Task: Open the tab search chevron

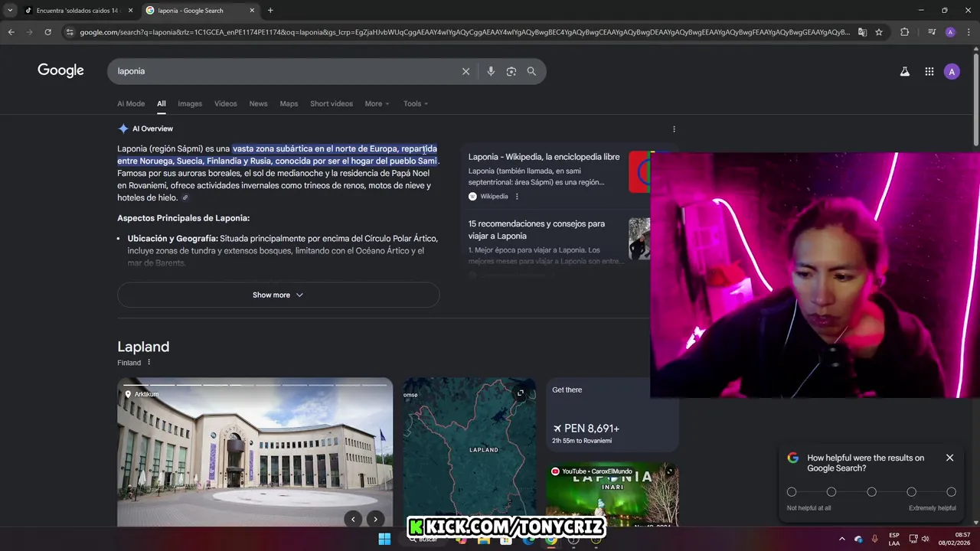Action: tap(9, 11)
